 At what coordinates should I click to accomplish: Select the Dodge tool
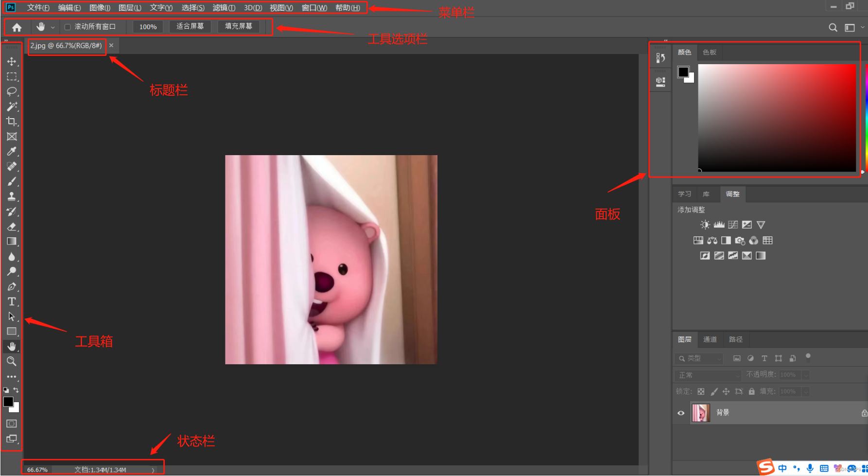tap(12, 271)
